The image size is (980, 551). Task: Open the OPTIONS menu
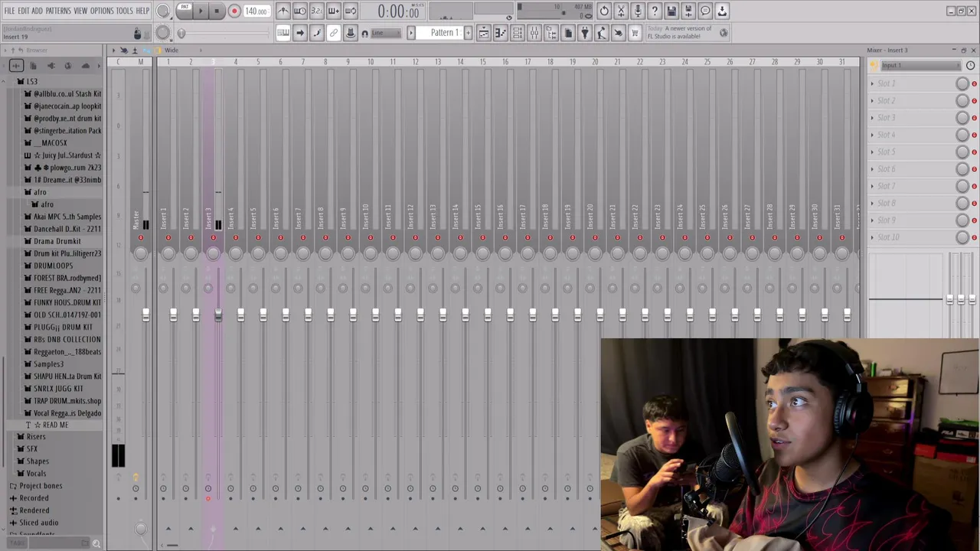pyautogui.click(x=102, y=11)
